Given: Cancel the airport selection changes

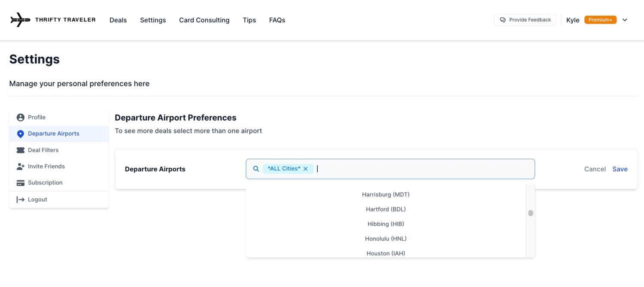Looking at the screenshot, I should click(595, 169).
